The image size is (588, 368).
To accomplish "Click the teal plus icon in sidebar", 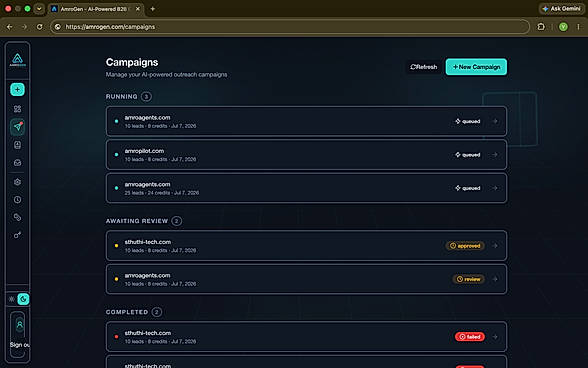I will click(17, 89).
